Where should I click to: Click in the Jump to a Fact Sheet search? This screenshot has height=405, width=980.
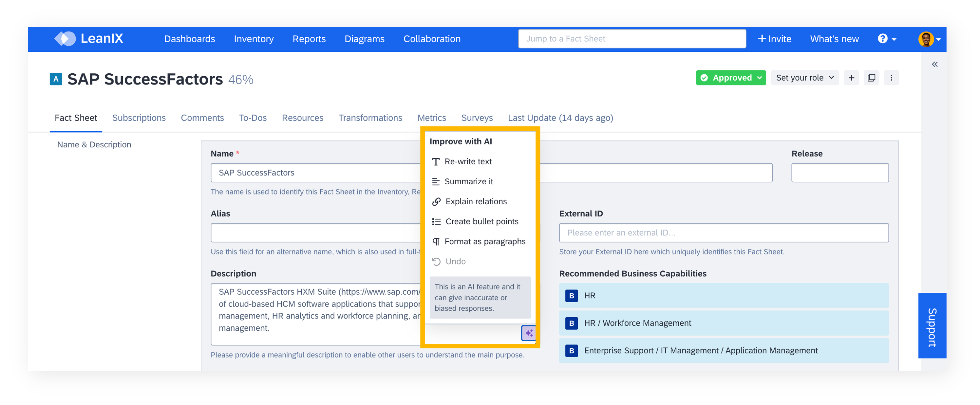[x=631, y=39]
